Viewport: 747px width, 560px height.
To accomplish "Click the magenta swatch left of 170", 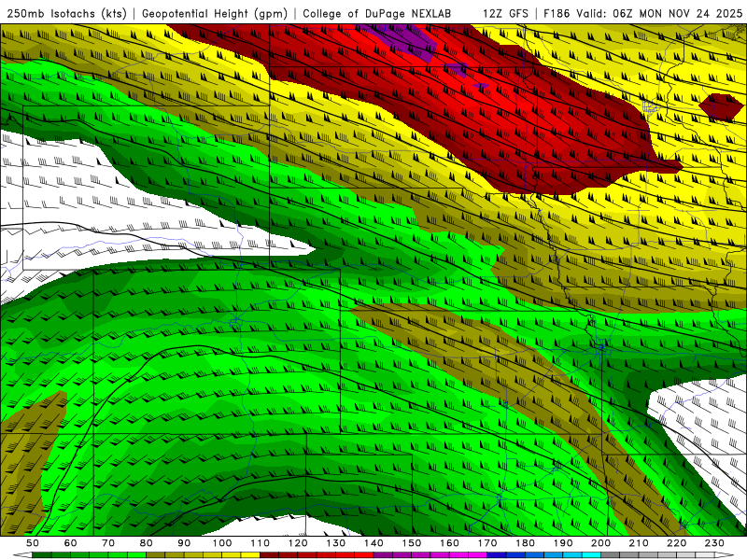I will click(x=477, y=555).
